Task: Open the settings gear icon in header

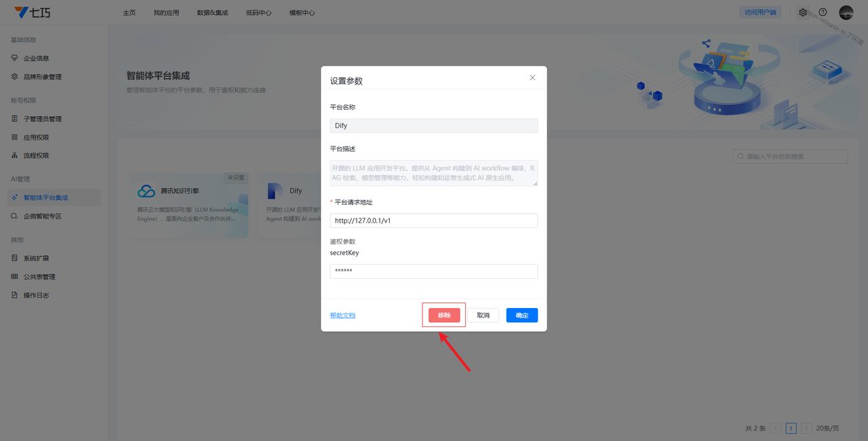Action: click(x=803, y=12)
